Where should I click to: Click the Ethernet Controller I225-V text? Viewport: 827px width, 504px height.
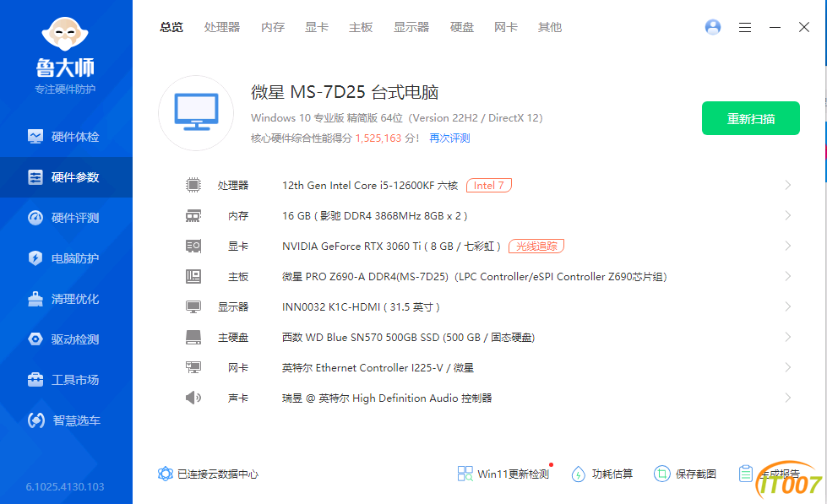click(x=379, y=368)
